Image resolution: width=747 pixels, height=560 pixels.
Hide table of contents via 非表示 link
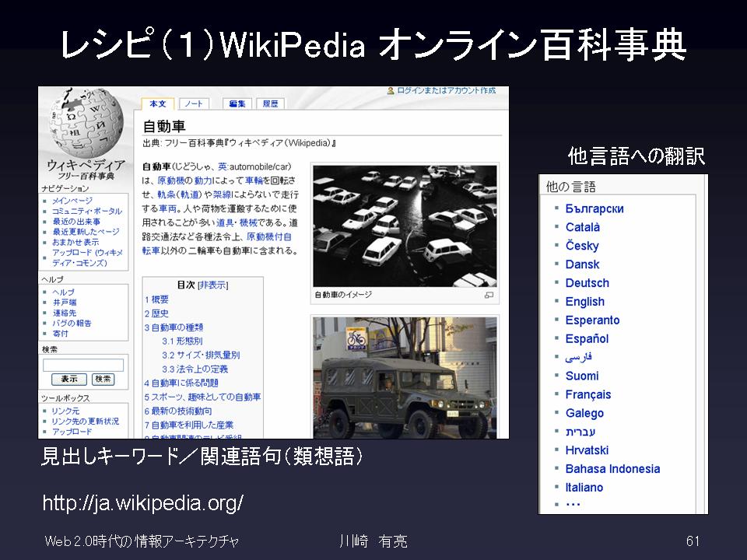coord(213,285)
